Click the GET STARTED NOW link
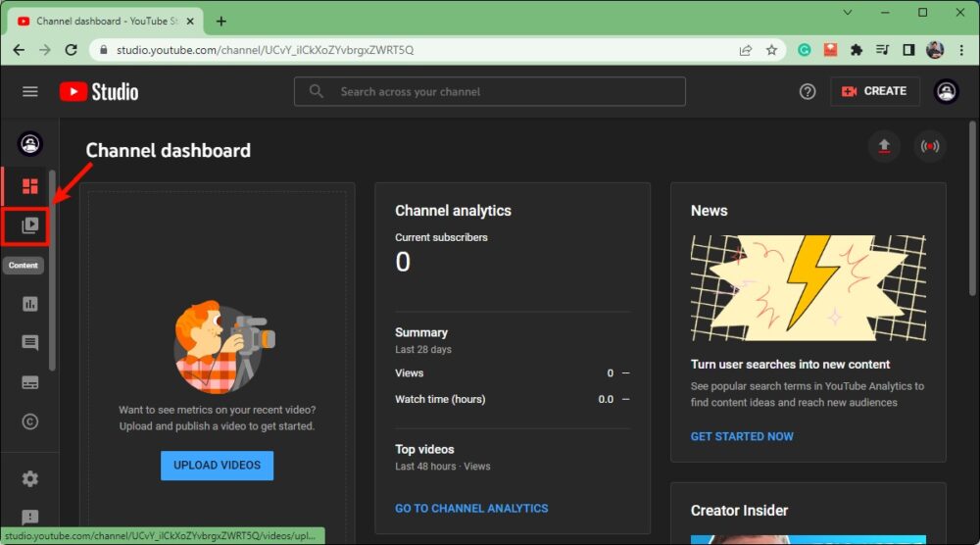This screenshot has height=545, width=980. click(742, 436)
